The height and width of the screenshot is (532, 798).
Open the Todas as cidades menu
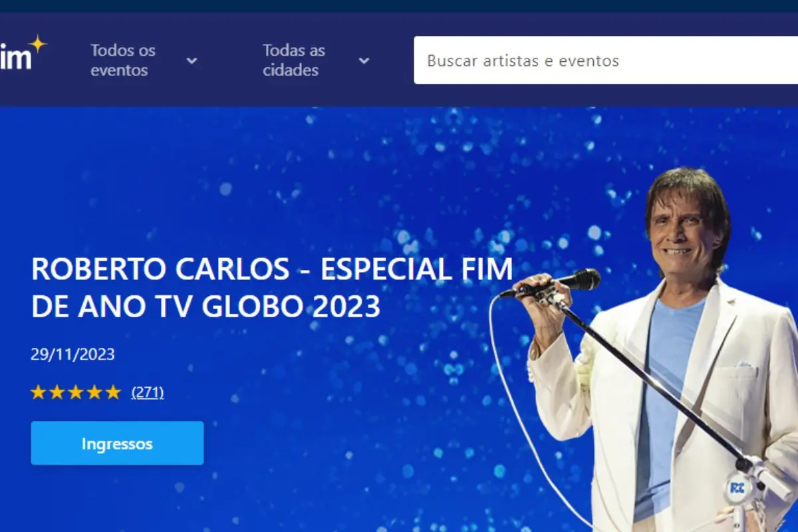pos(294,60)
